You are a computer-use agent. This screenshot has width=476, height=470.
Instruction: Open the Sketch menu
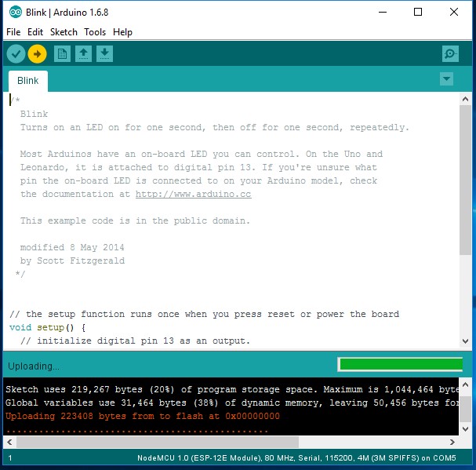tap(64, 32)
